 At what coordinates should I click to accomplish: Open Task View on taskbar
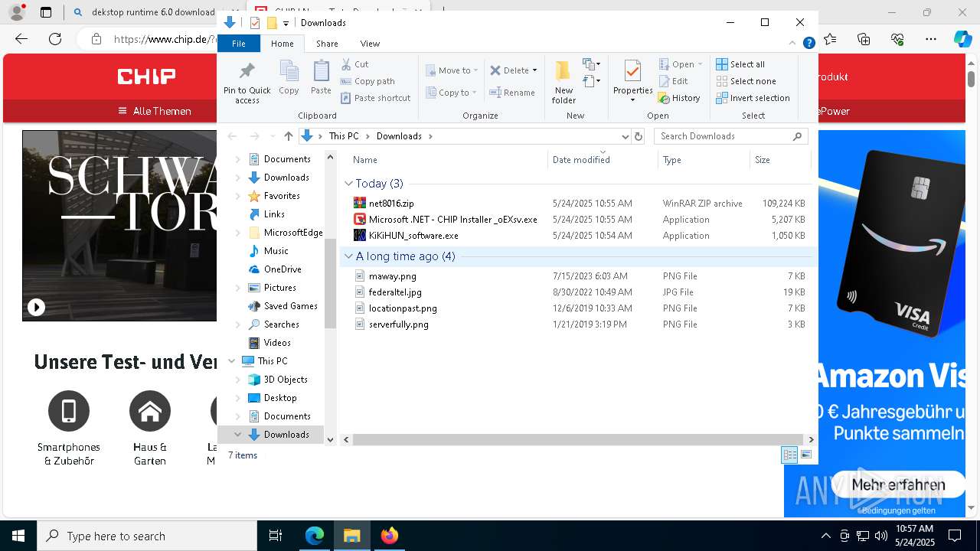[x=276, y=536]
